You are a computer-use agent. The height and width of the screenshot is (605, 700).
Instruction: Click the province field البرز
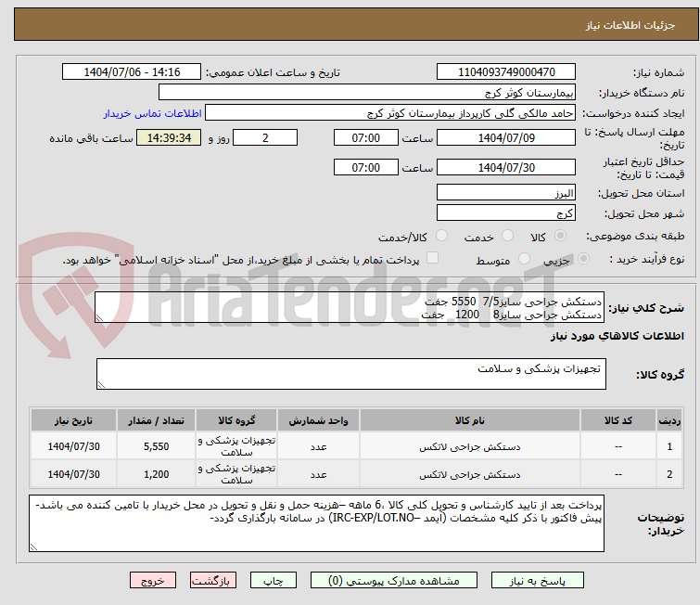pos(506,193)
